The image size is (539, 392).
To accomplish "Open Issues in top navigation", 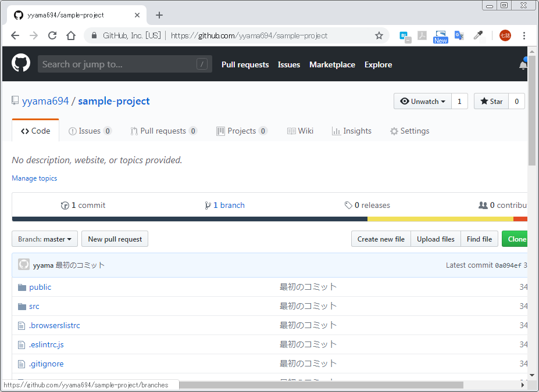I will (289, 64).
